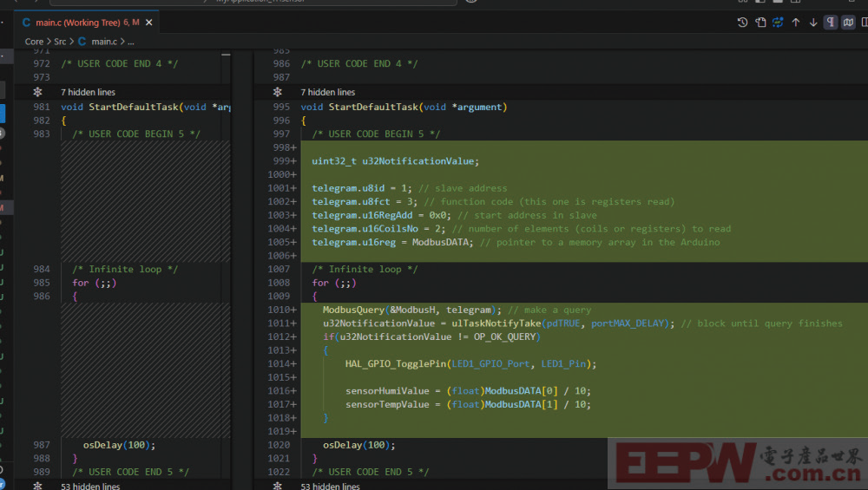This screenshot has width=868, height=490.
Task: Toggle whitespace trimming pilcrow button
Action: pyautogui.click(x=831, y=23)
